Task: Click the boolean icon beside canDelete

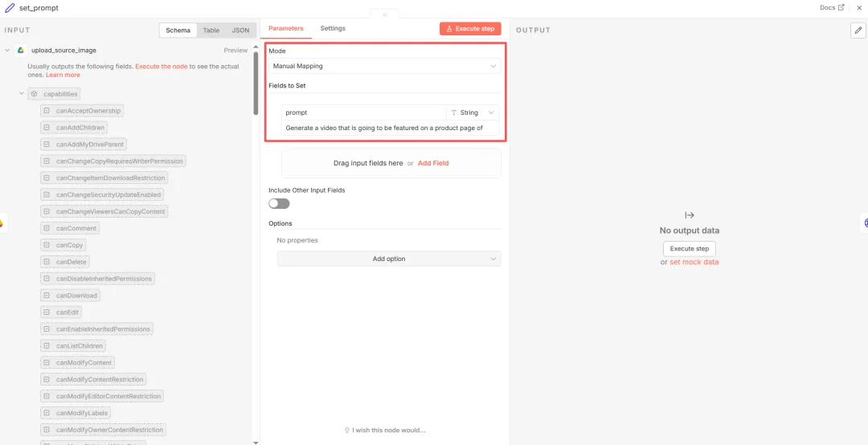Action: (47, 262)
